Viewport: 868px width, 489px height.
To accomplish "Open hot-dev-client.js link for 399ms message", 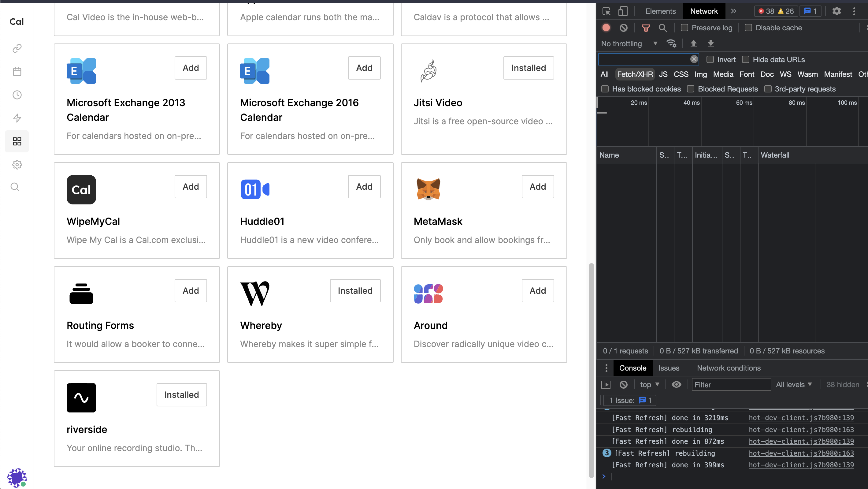I will coord(801,465).
